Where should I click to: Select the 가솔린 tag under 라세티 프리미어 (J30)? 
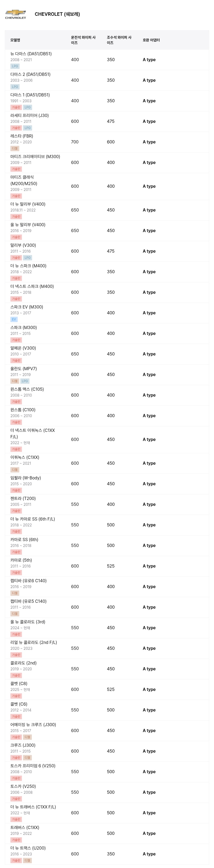[16, 128]
